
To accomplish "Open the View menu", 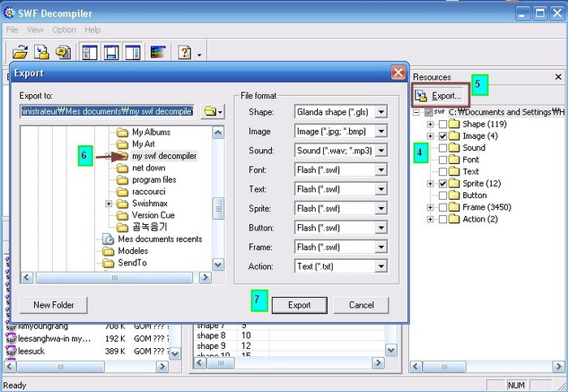I will point(35,30).
